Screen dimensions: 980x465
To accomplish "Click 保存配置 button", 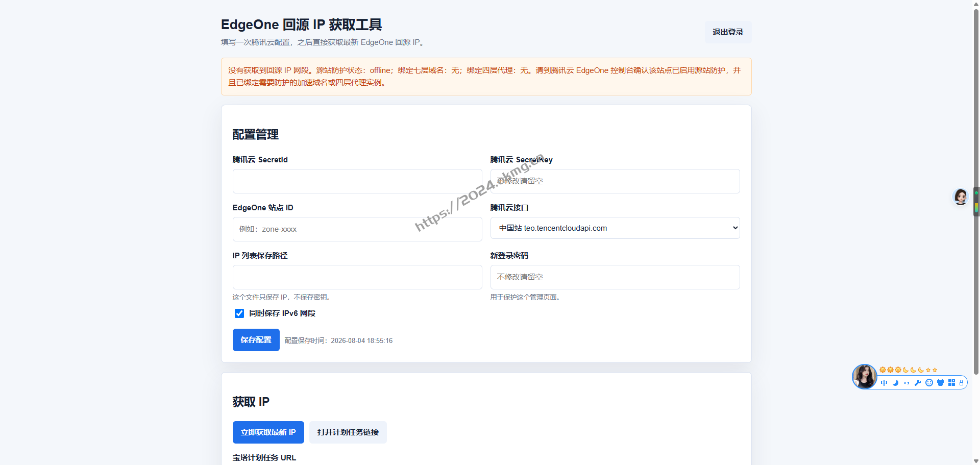I will 256,340.
